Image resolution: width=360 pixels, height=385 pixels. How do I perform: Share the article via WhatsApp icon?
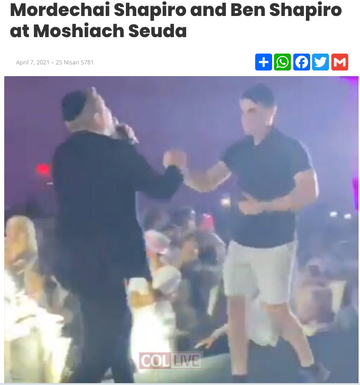(282, 62)
